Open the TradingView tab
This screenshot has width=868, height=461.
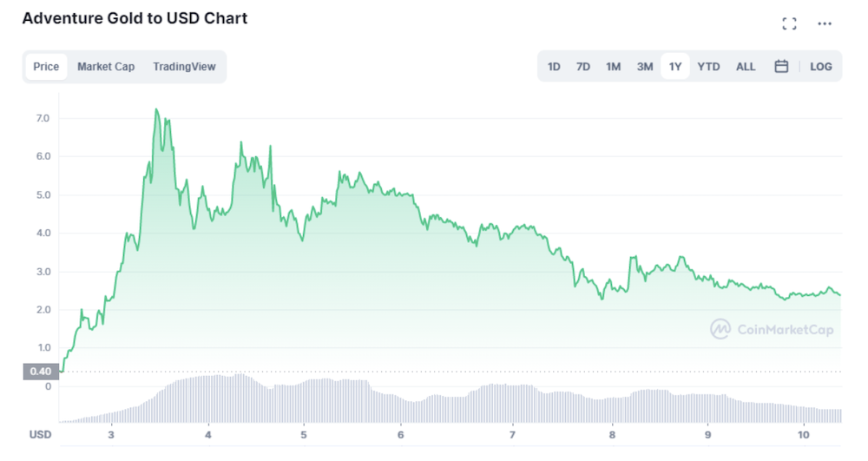(184, 66)
